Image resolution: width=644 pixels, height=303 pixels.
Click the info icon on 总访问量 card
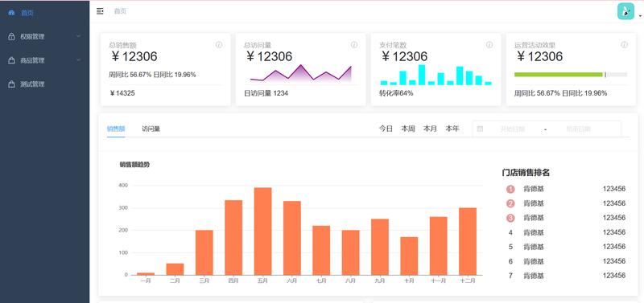click(x=354, y=45)
